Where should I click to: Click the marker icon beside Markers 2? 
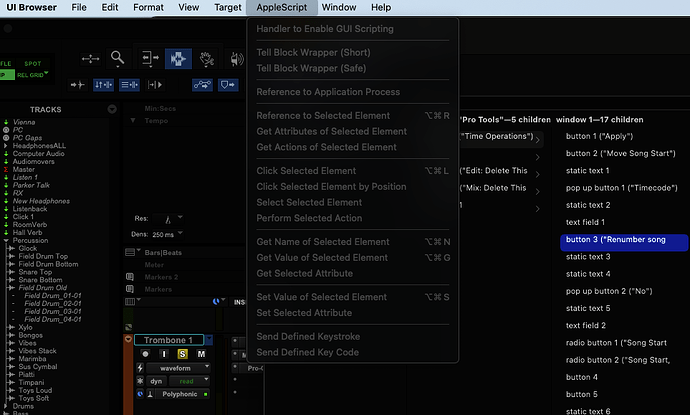point(130,277)
